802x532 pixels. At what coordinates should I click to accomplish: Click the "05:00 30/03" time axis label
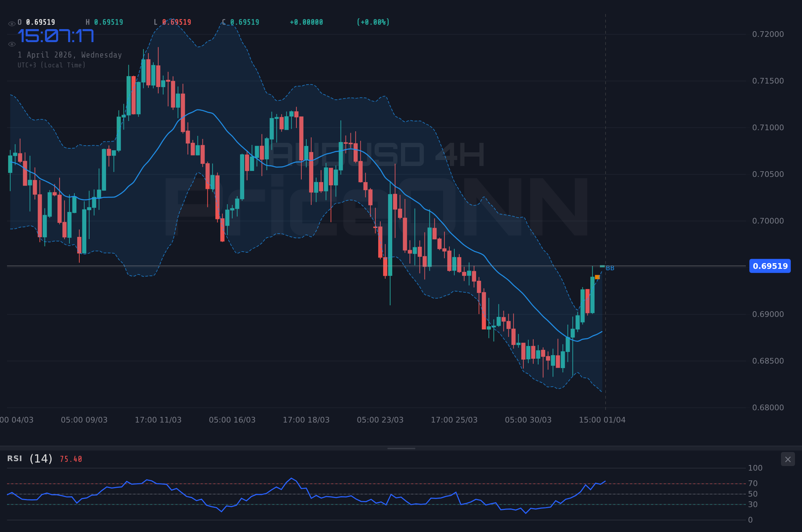point(528,420)
